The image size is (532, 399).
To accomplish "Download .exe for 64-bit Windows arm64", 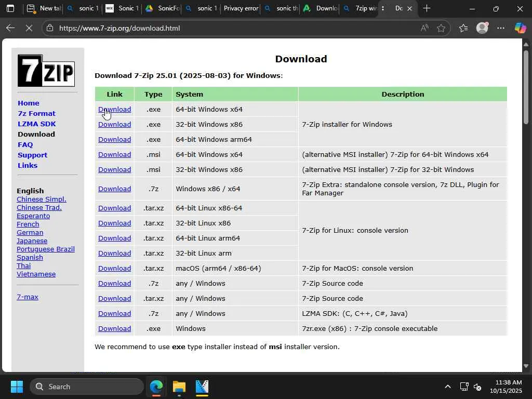I will point(115,139).
